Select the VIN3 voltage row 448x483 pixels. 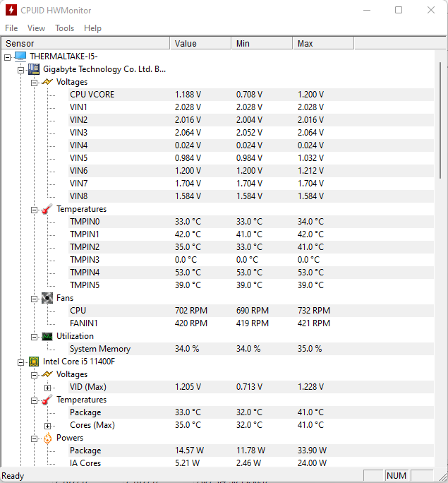(x=251, y=133)
